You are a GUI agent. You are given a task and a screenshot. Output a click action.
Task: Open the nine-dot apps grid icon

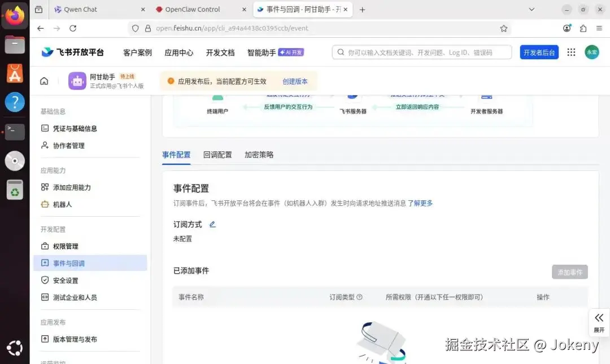tap(571, 52)
